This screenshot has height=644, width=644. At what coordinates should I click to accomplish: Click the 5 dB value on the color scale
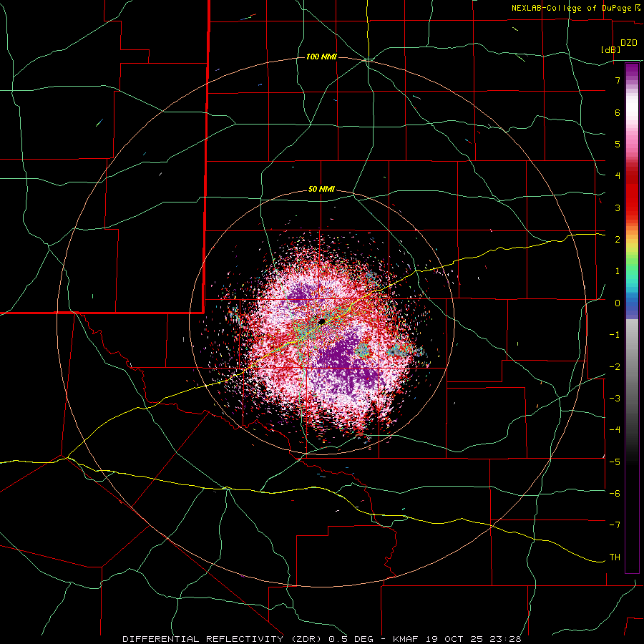click(x=618, y=144)
